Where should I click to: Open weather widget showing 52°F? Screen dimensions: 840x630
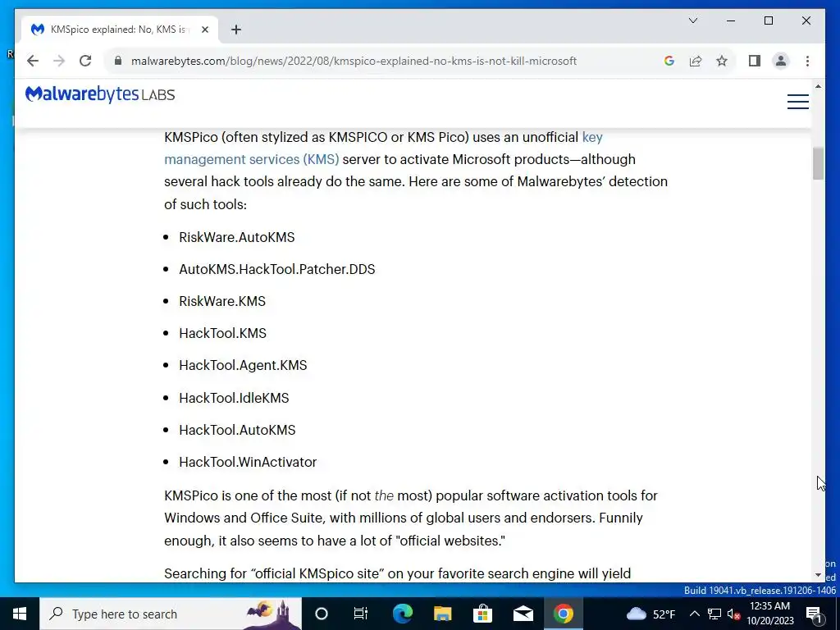point(651,614)
